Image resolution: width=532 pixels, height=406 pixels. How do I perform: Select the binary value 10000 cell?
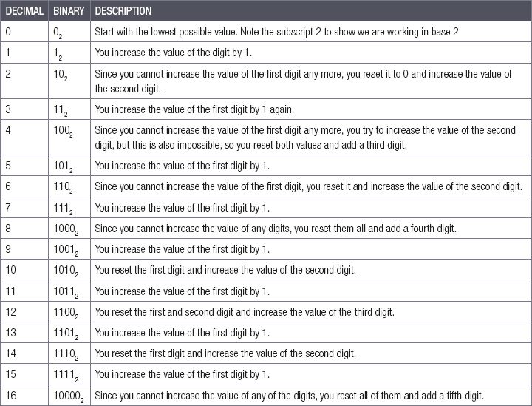click(x=69, y=396)
